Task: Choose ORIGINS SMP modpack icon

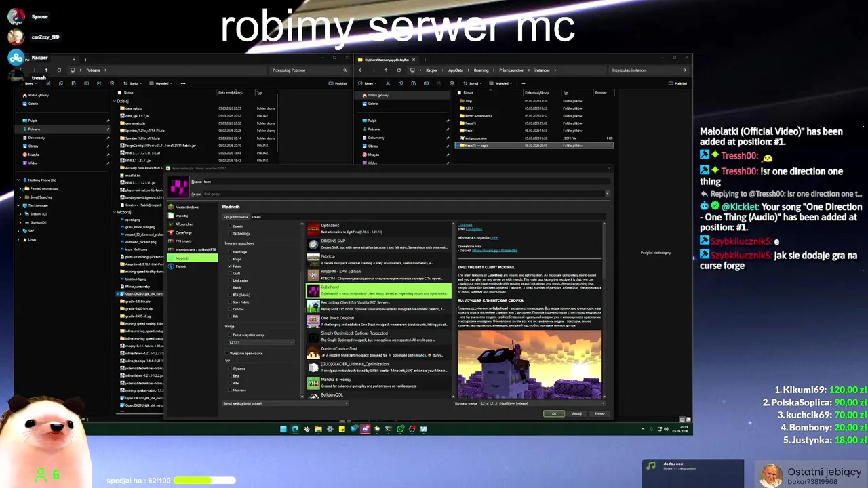Action: pos(313,244)
